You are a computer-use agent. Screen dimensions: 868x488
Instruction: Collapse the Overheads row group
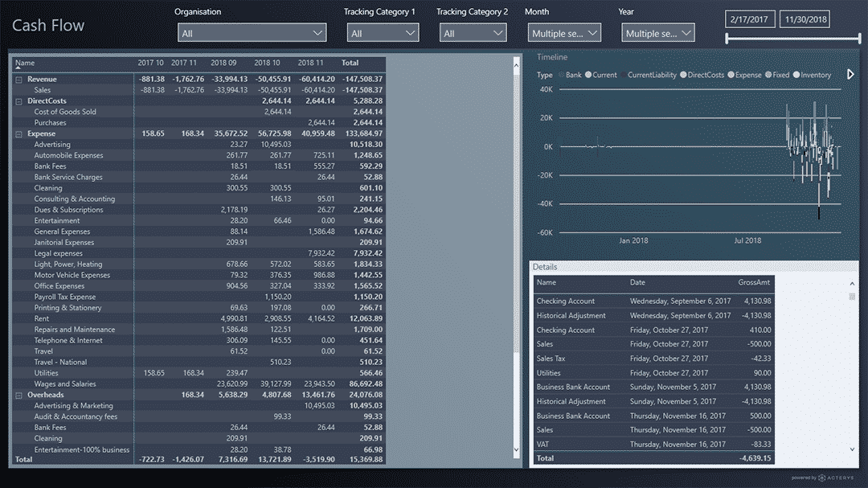click(18, 396)
